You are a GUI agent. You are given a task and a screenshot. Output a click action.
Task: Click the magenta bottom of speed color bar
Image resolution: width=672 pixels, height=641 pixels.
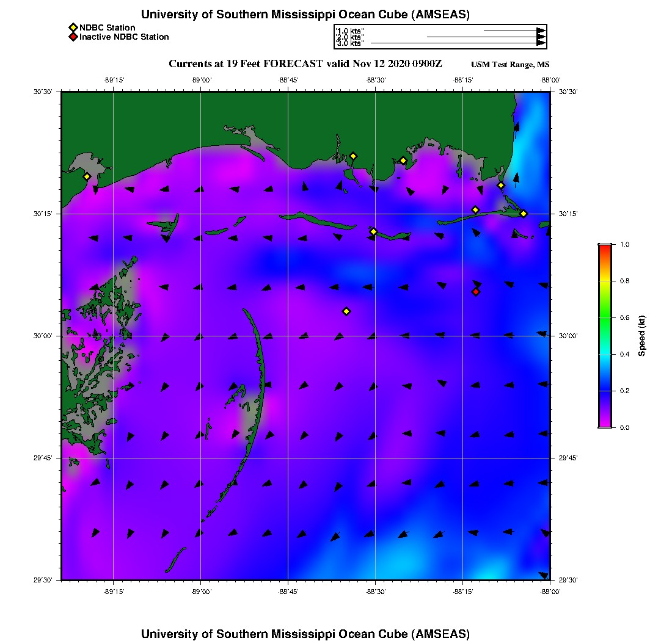[x=605, y=424]
